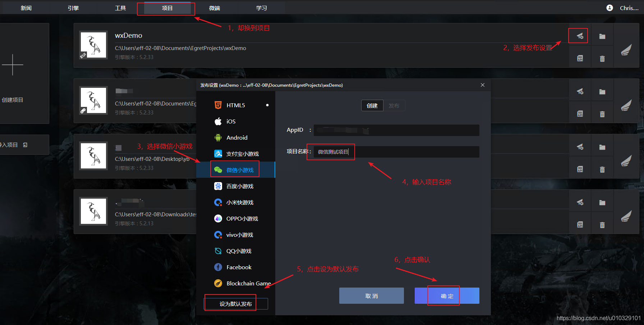Click API icon of Desktop\yb project

point(580,169)
